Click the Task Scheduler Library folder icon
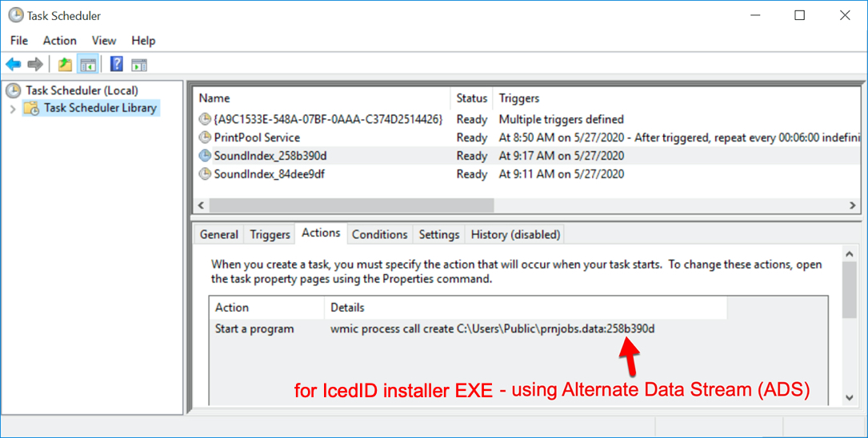 (31, 108)
